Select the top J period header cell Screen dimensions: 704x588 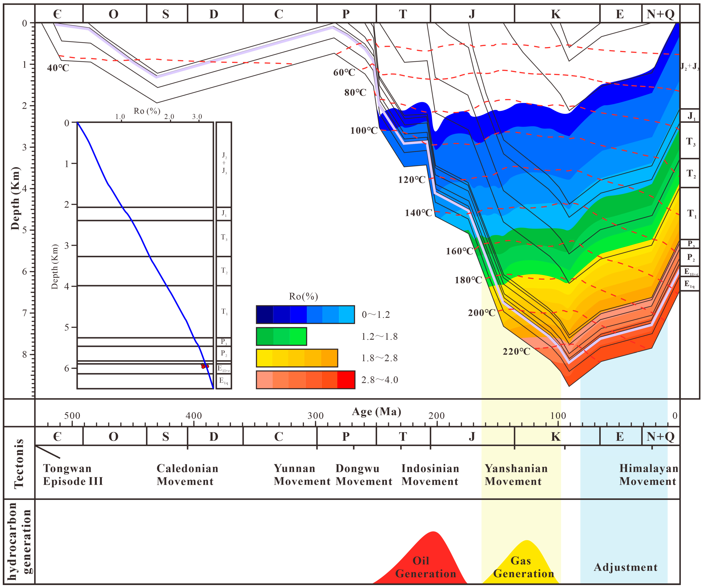472,14
